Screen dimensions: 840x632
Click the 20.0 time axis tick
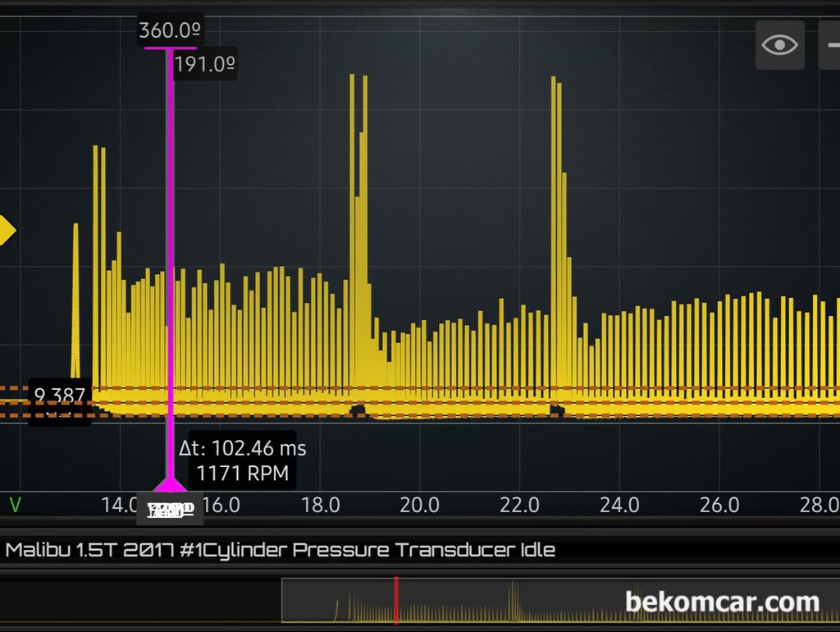[420, 504]
